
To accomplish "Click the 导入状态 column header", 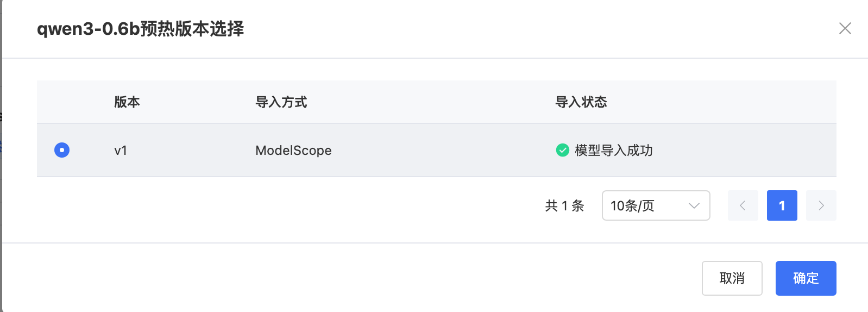I will coord(581,102).
